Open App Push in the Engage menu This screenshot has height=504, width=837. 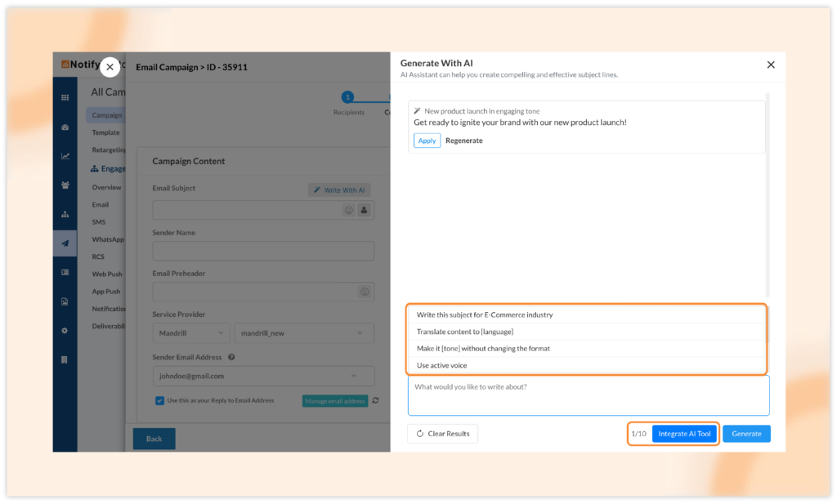point(105,292)
